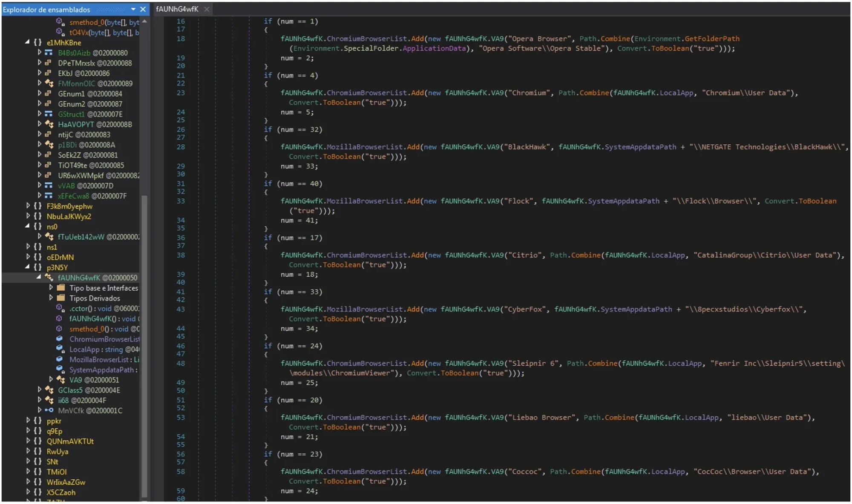The image size is (852, 504).
Task: Click the class icon of fAUNhG4wfK @02000050
Action: tap(49, 278)
